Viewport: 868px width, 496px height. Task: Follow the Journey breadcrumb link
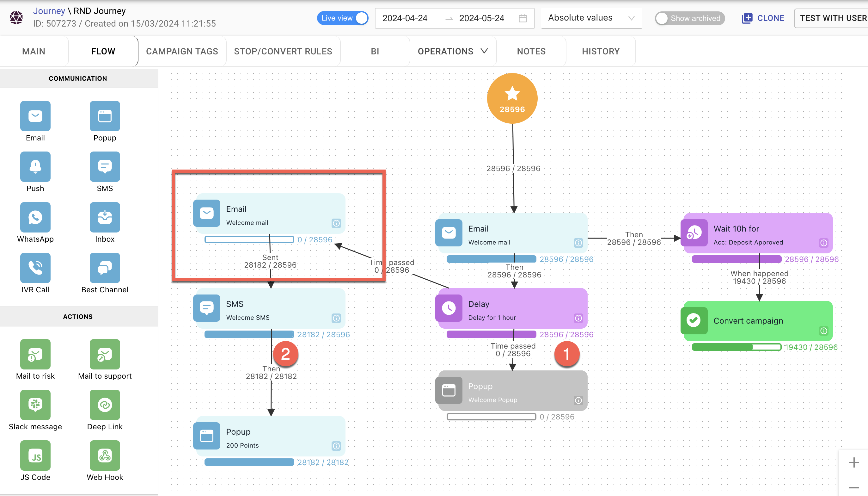[x=49, y=11]
